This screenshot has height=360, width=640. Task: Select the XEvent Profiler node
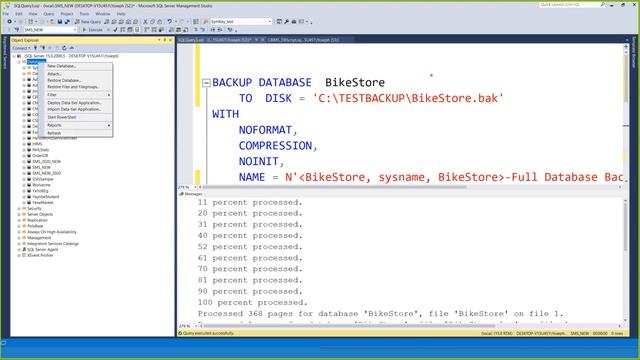coord(40,256)
